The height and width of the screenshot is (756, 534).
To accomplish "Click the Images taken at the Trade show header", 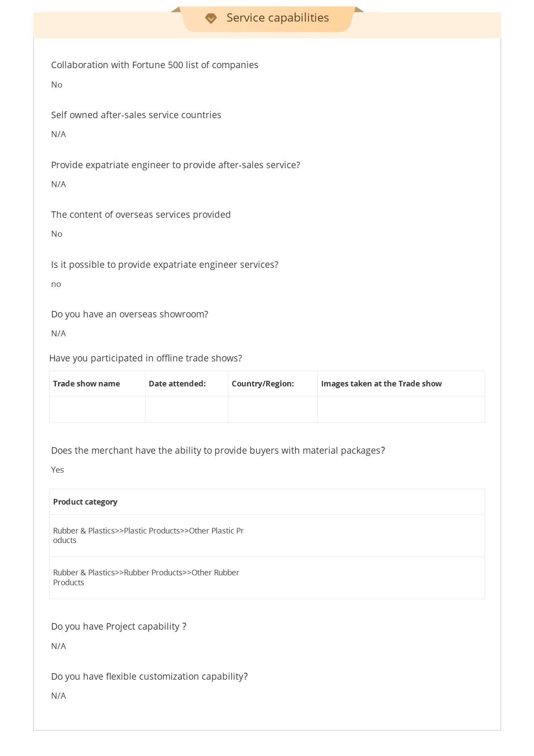I will pos(381,384).
